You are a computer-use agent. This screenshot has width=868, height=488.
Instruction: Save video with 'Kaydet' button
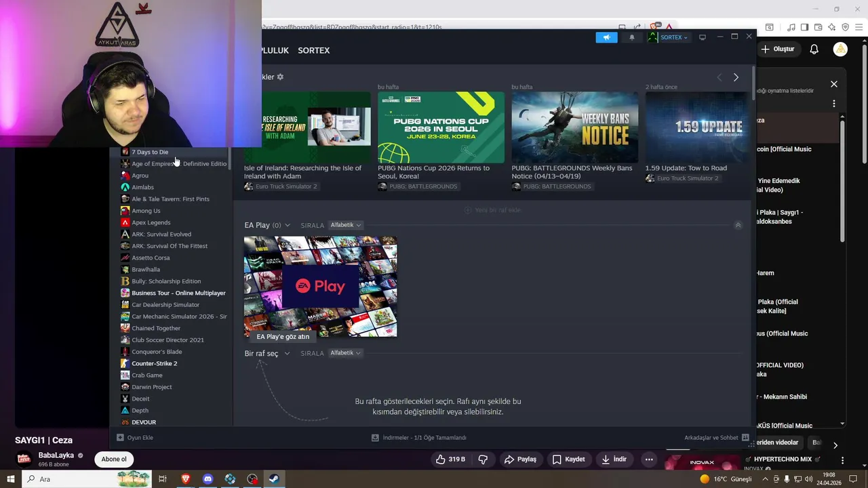(568, 460)
